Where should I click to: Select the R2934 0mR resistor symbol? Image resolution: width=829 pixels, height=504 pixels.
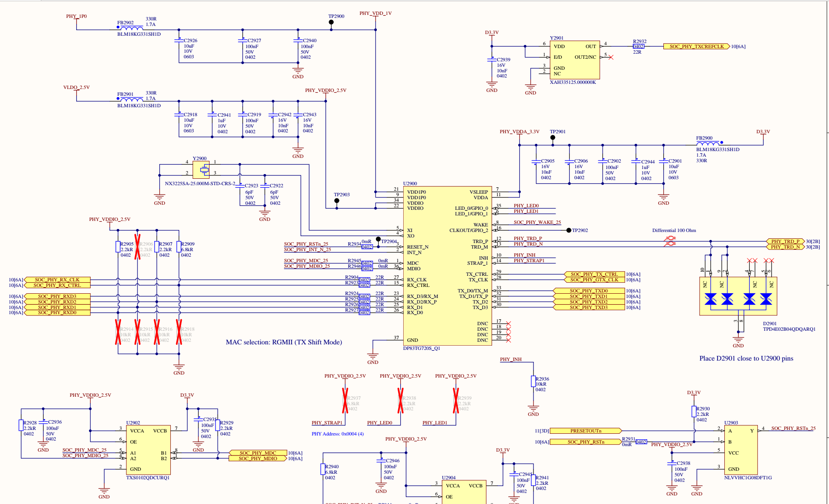point(367,247)
